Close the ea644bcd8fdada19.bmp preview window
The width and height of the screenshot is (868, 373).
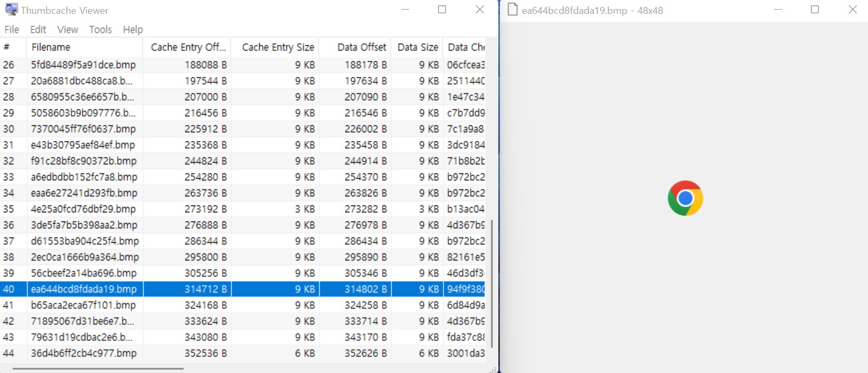pos(853,10)
